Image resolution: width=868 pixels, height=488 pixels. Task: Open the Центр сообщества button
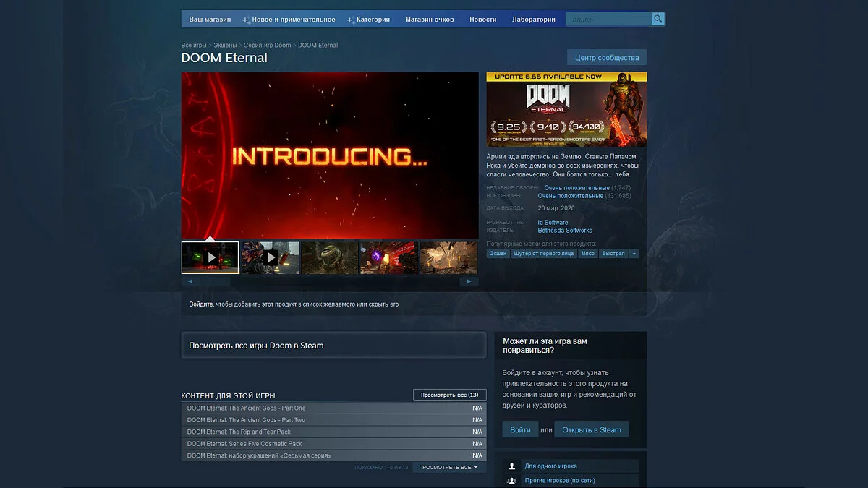607,57
